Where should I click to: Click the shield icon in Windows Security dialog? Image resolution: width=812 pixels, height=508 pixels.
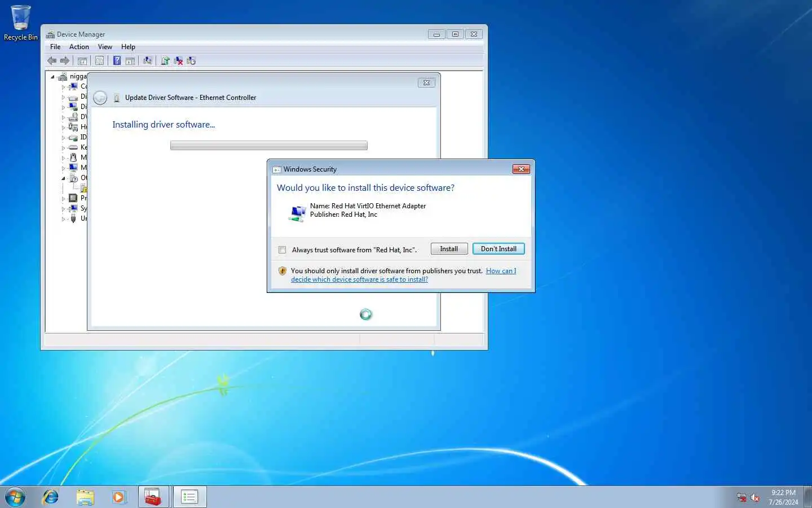coord(283,271)
